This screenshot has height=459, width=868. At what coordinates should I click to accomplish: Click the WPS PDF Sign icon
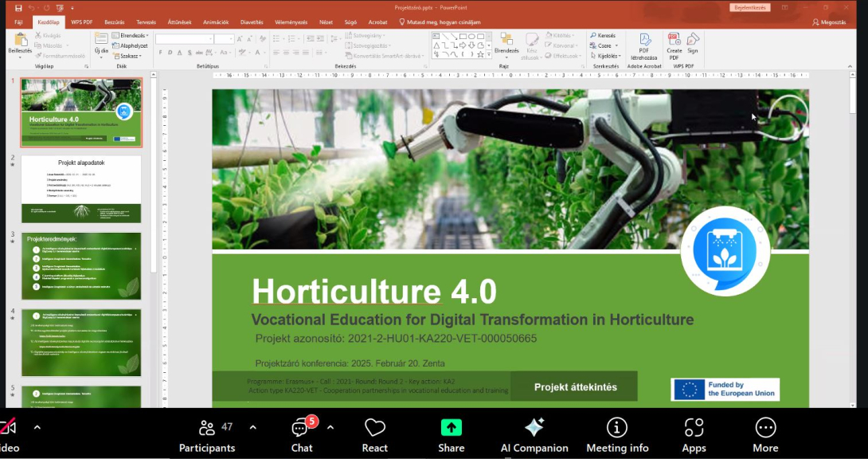pyautogui.click(x=693, y=43)
